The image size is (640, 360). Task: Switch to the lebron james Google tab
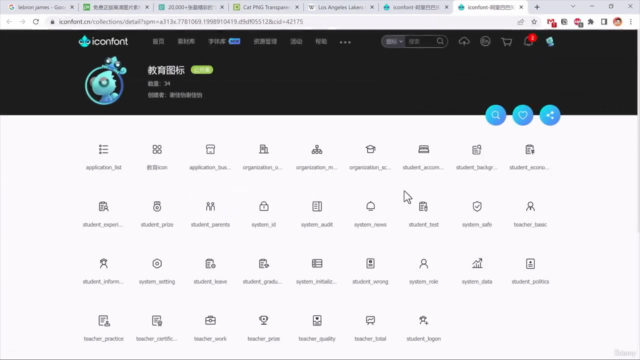click(40, 7)
